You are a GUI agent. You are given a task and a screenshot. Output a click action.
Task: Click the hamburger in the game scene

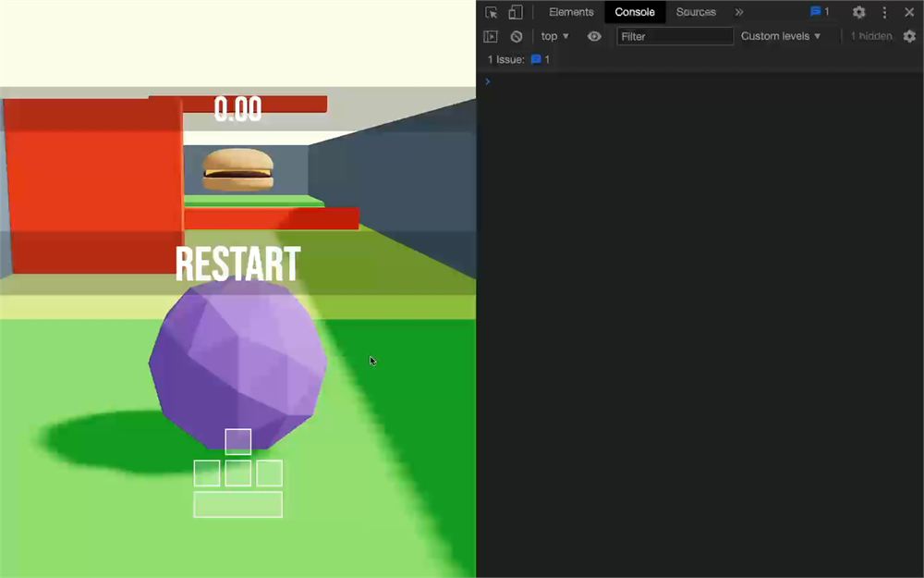[238, 169]
